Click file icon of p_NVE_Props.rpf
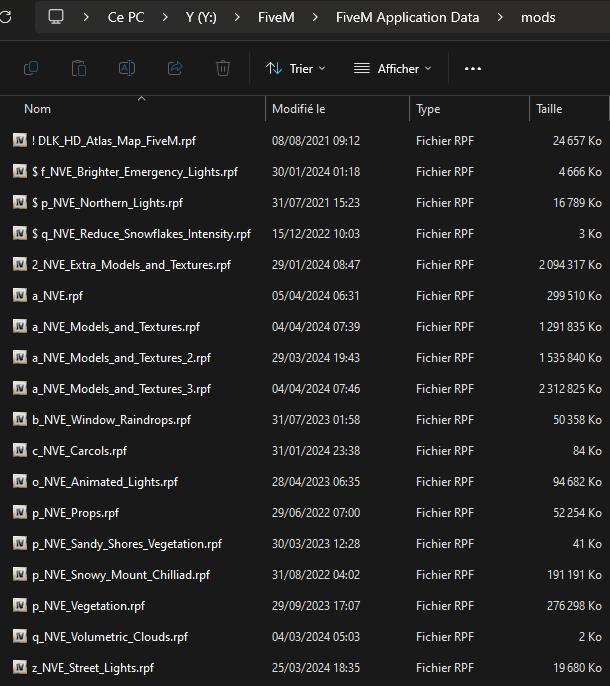This screenshot has width=610, height=686. click(20, 513)
